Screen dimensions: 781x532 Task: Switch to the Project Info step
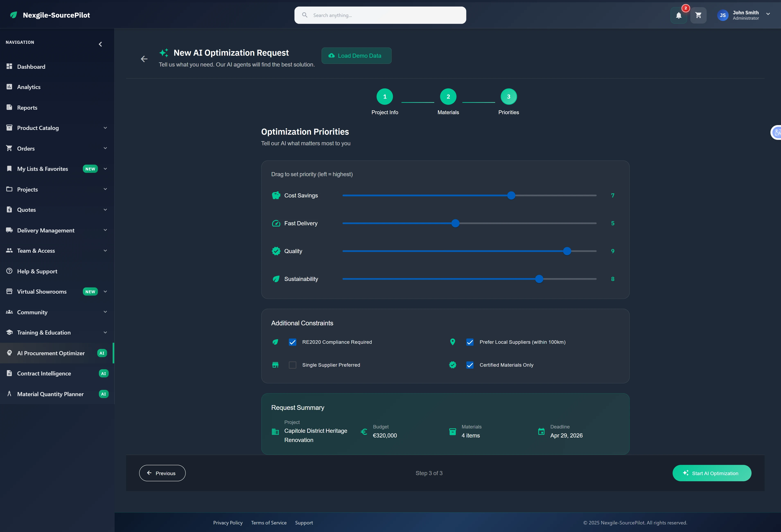click(384, 96)
